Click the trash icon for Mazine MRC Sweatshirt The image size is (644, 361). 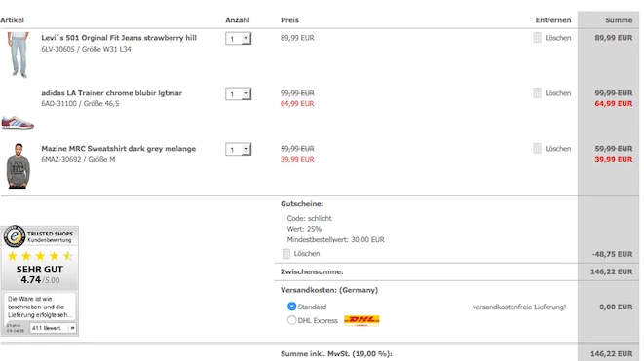click(537, 149)
